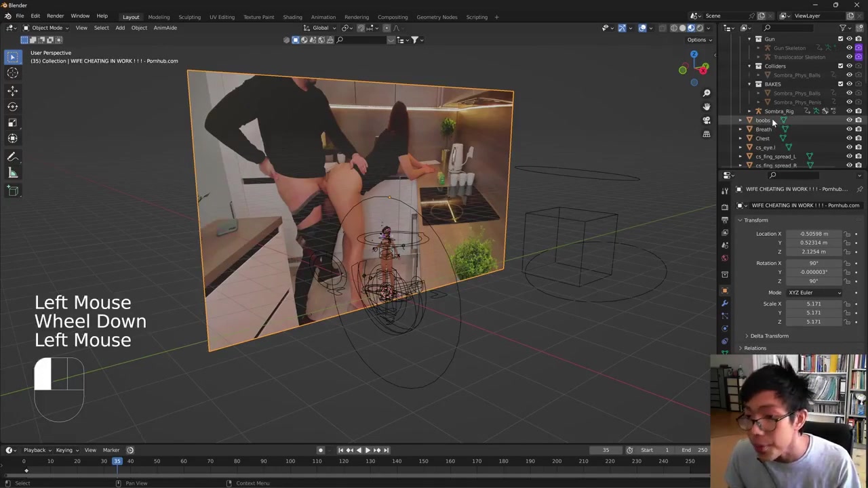Select the Cursor tool in the toolbar
This screenshot has height=488, width=868.
tap(12, 73)
